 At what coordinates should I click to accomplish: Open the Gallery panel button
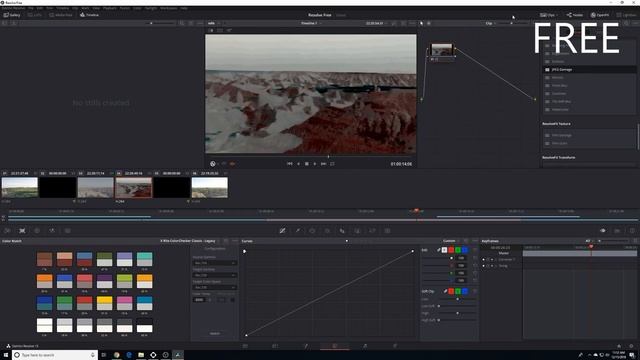11,15
